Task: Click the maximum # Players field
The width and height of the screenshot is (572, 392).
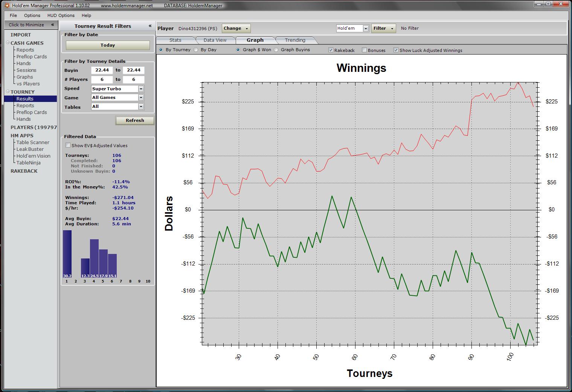Action: coord(134,79)
